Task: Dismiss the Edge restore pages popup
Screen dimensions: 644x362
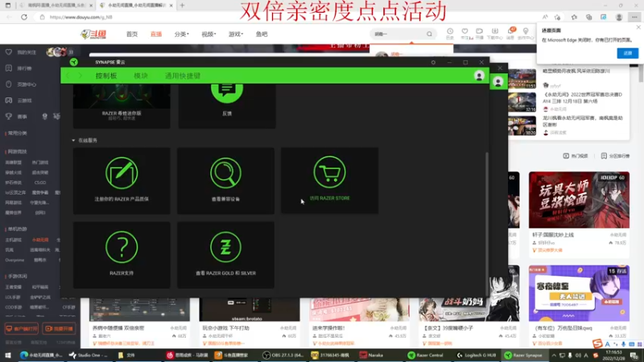Action: click(x=638, y=27)
